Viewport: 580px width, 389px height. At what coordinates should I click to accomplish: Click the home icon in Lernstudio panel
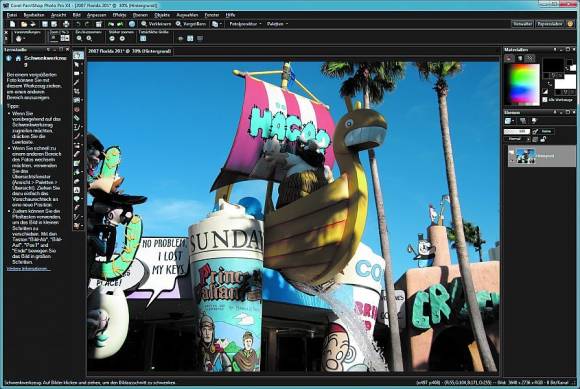18,59
